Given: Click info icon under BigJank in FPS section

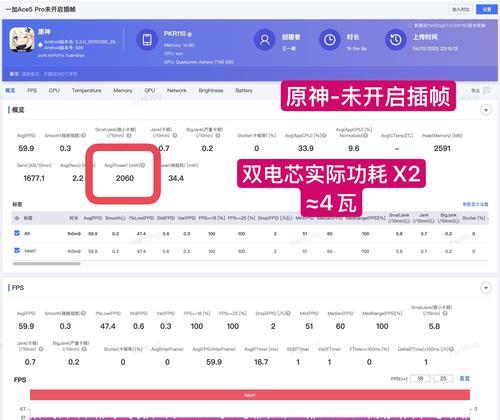Looking at the screenshot, I should 84,349.
